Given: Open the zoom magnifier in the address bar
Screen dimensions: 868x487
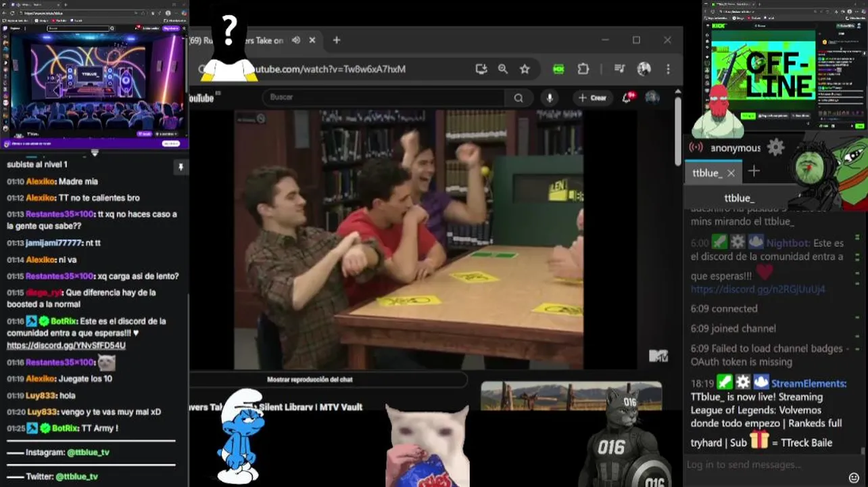Looking at the screenshot, I should click(503, 69).
